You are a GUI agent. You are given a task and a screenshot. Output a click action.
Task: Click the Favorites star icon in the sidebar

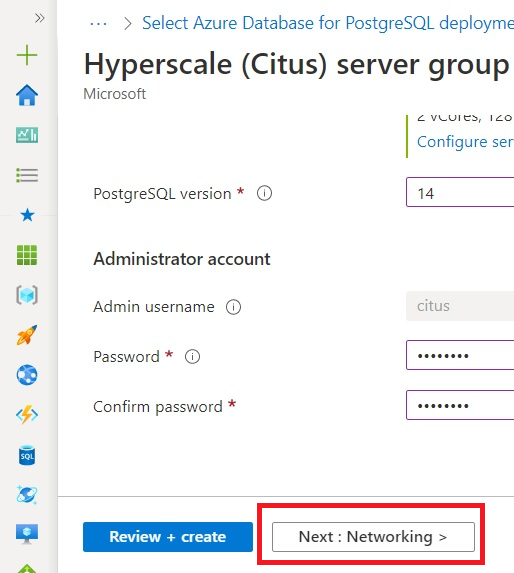(27, 215)
